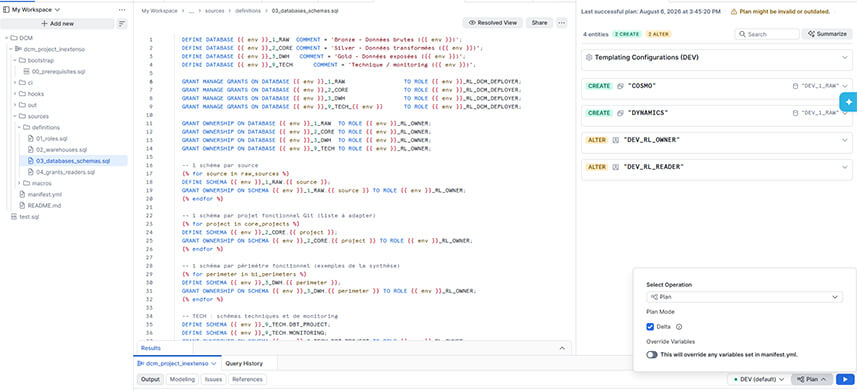Select the Issues tab

point(213,379)
